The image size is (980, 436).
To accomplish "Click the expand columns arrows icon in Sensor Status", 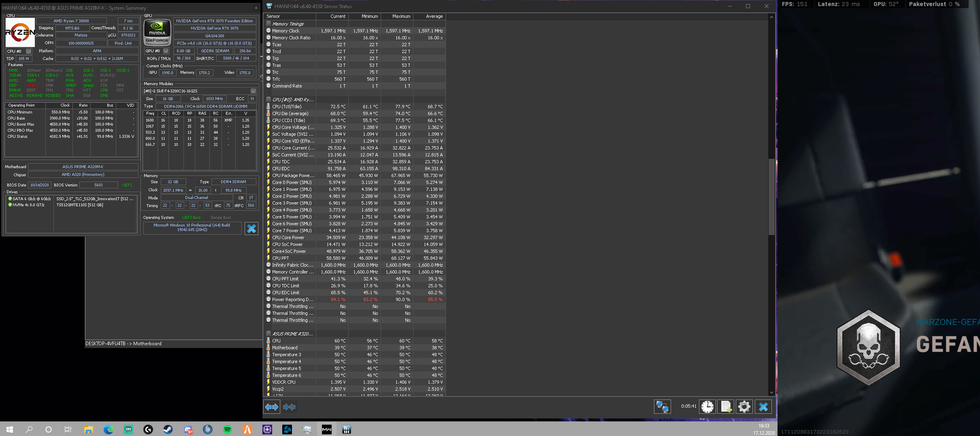I will 271,407.
